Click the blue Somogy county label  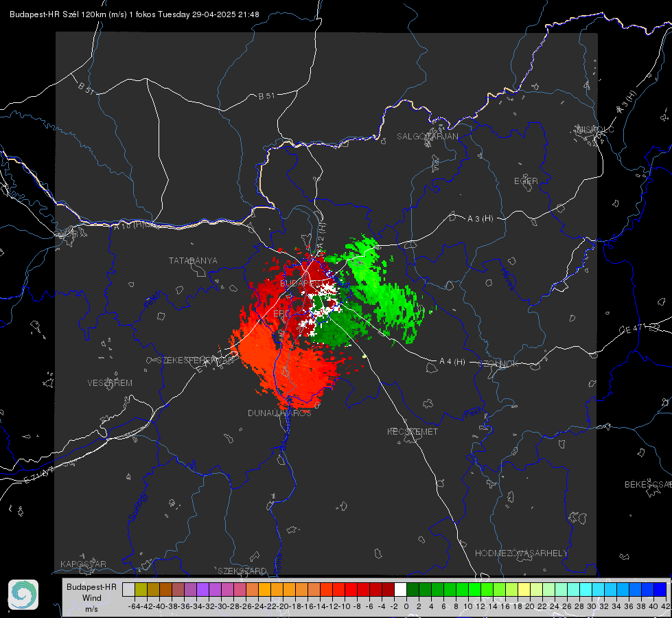[139, 507]
